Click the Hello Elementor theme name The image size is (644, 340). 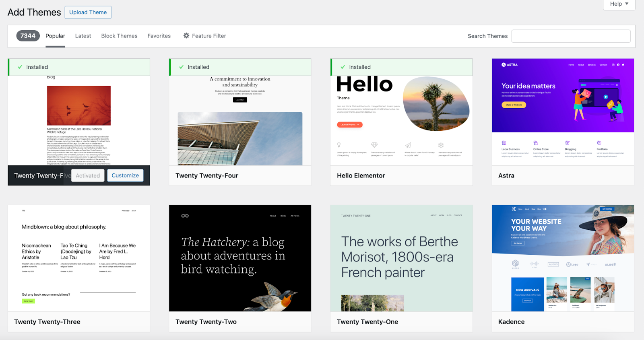[361, 175]
